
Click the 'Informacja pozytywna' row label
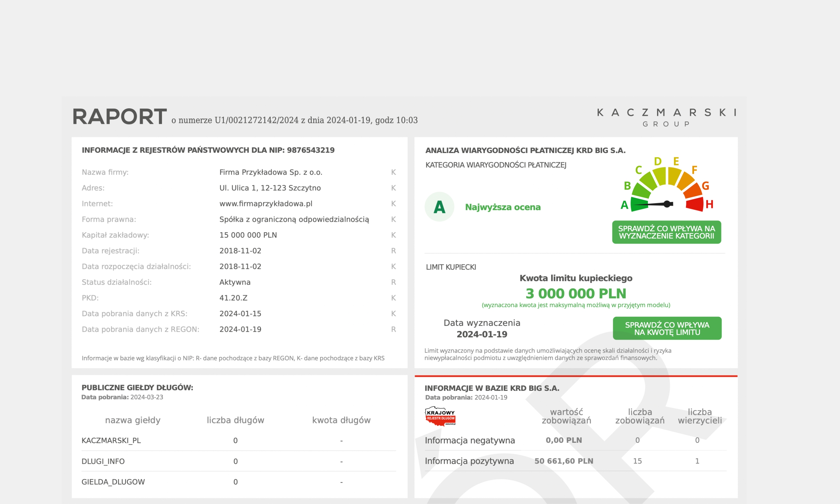click(469, 461)
